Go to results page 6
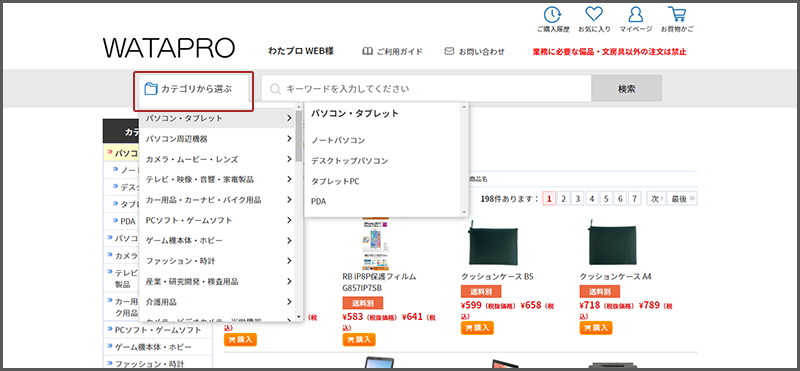This screenshot has width=800, height=371. (620, 199)
